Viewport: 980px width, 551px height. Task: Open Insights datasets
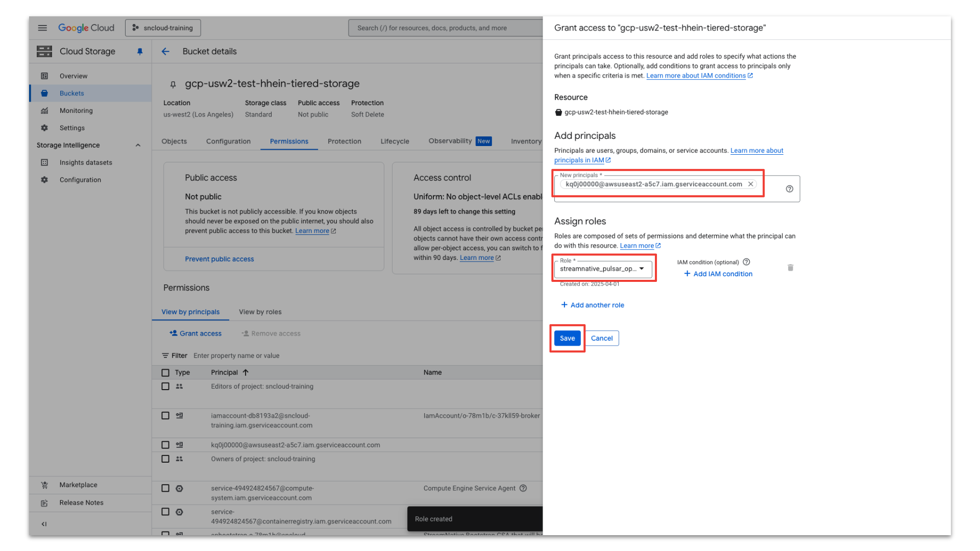point(85,162)
